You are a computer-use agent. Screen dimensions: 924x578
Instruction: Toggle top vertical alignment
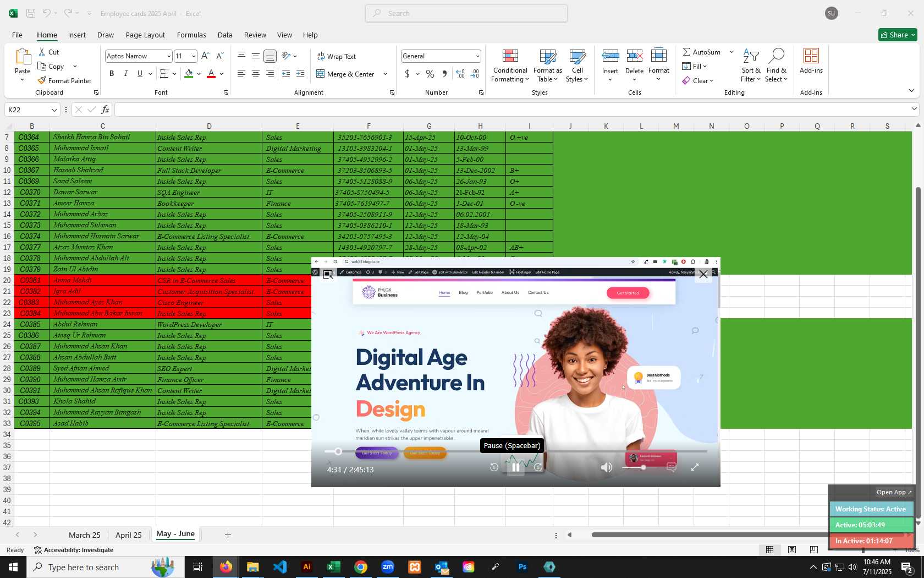(x=241, y=56)
